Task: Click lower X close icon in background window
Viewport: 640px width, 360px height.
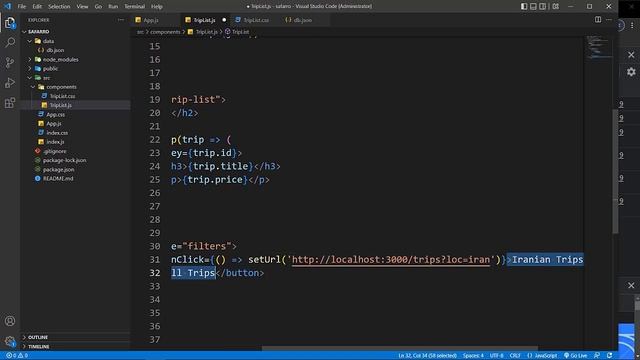Action: point(631,285)
